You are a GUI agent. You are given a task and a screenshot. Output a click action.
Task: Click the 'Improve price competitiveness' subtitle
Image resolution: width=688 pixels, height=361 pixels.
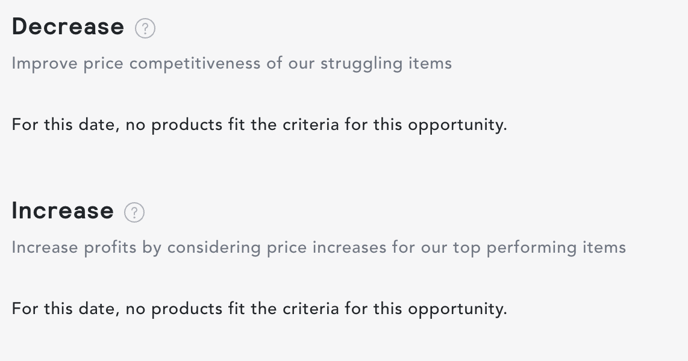232,64
